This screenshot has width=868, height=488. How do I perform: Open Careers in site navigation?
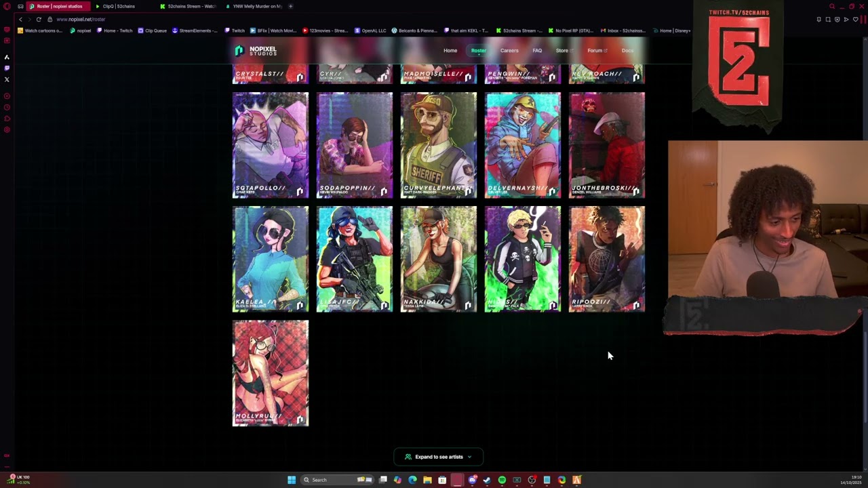pos(509,51)
